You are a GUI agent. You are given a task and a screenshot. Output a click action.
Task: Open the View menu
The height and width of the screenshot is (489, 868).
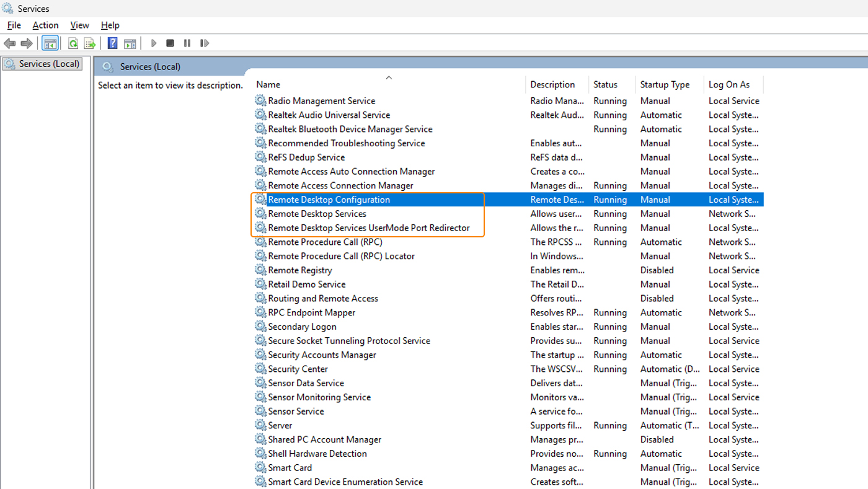pyautogui.click(x=79, y=25)
